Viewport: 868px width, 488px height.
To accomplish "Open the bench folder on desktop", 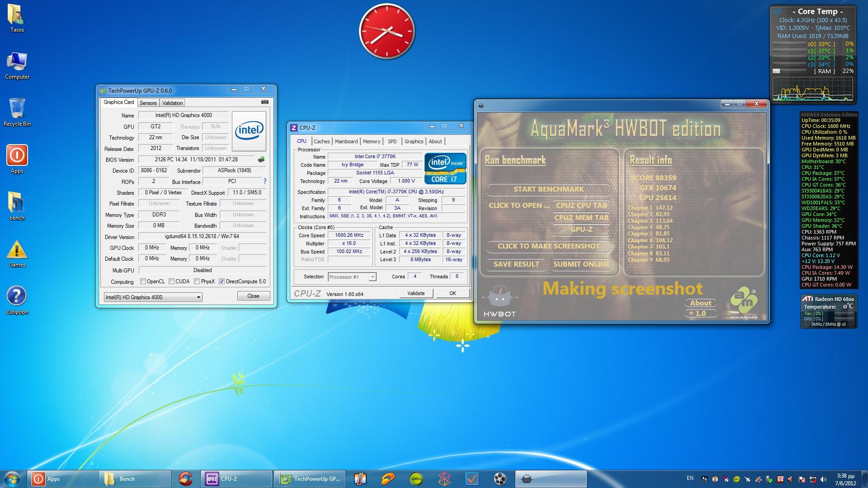I will [x=17, y=206].
